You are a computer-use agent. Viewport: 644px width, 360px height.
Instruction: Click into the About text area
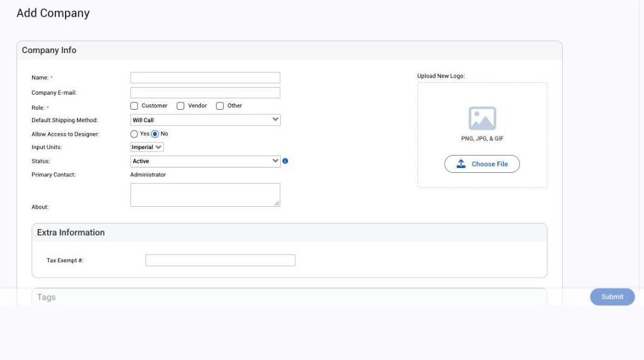point(205,194)
